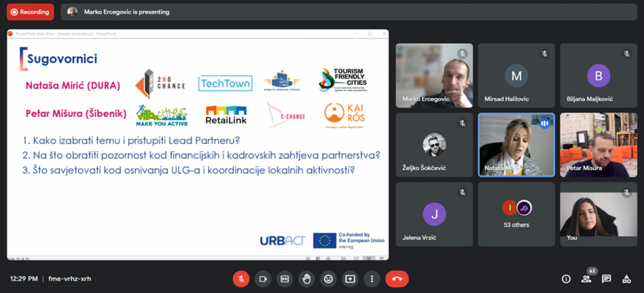Screen dimensions: 644x293
Task: Click the TechTown logo on the slide
Action: (225, 83)
